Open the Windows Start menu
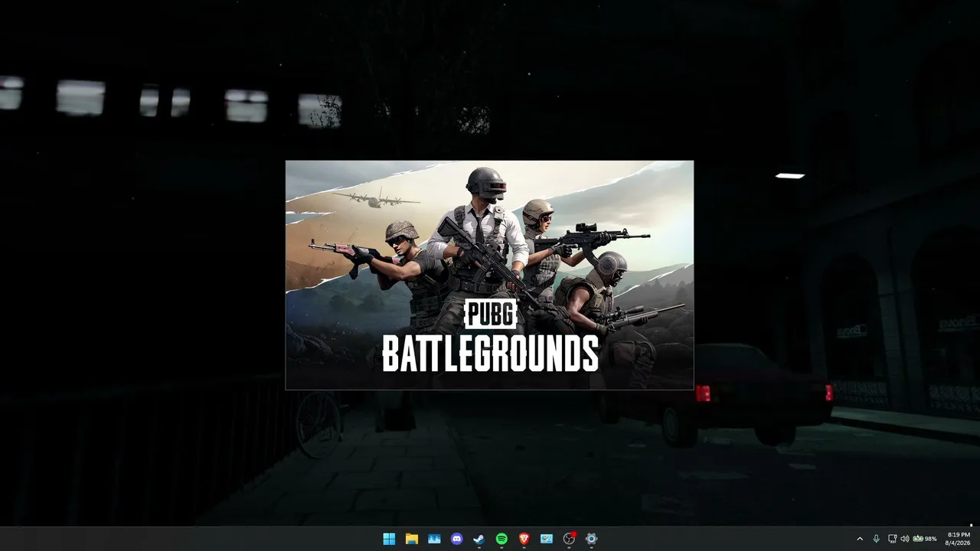 pyautogui.click(x=389, y=539)
